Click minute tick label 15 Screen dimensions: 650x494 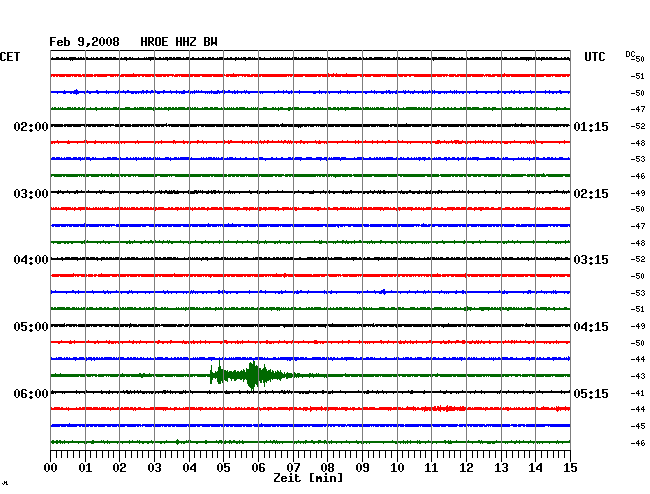pos(570,468)
